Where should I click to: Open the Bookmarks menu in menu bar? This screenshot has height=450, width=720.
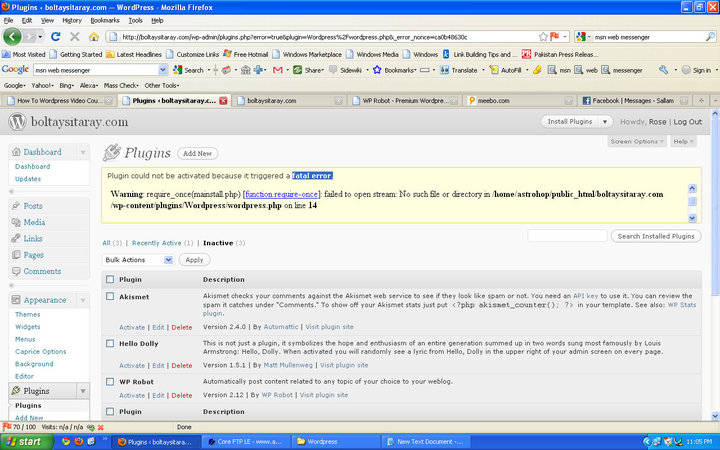tap(104, 20)
